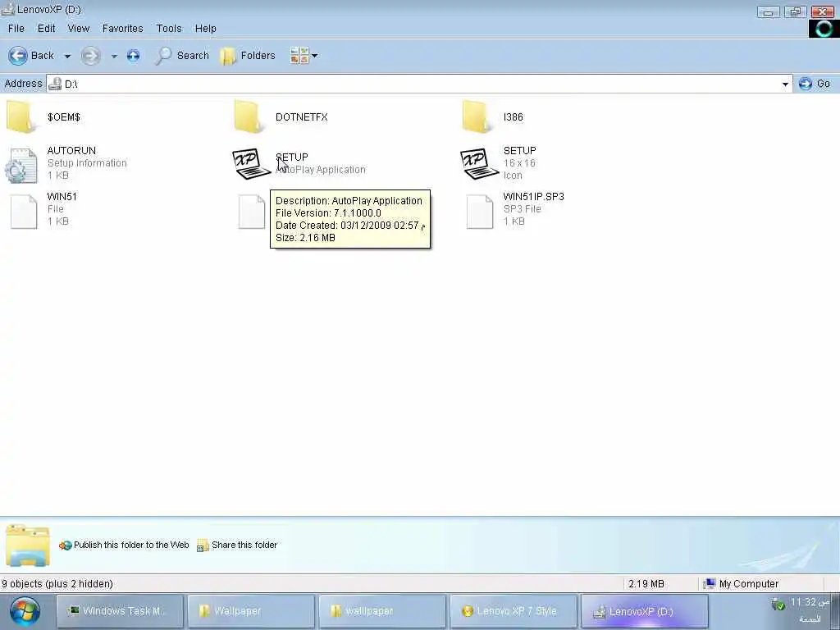Click Publish this folder to the Web
The image size is (840, 630).
point(125,546)
